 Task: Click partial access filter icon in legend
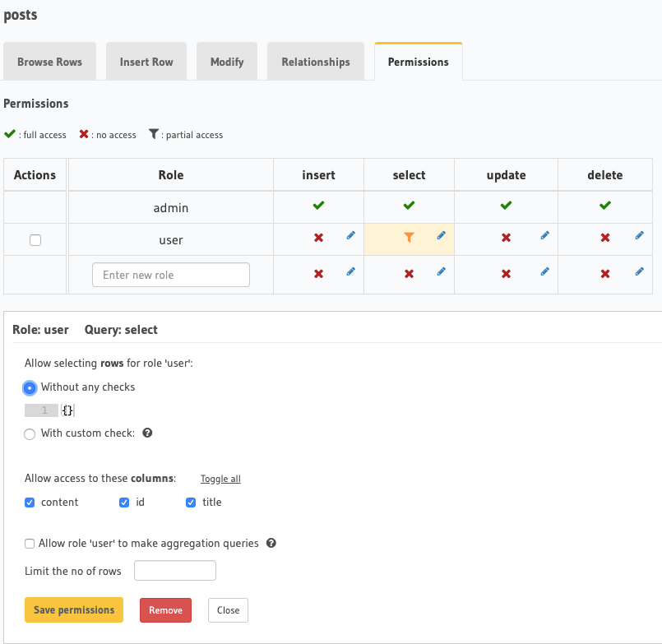point(154,134)
